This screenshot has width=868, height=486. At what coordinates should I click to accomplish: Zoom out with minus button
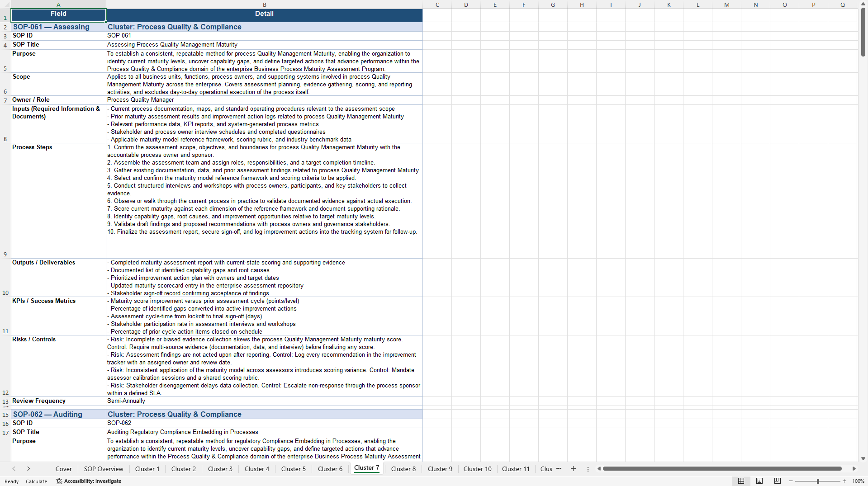[x=791, y=481]
